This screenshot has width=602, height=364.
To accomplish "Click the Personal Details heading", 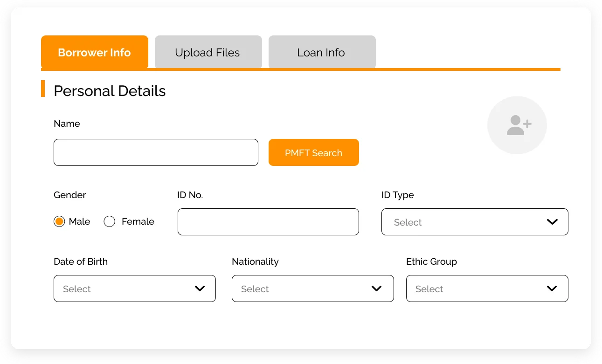I will [110, 90].
